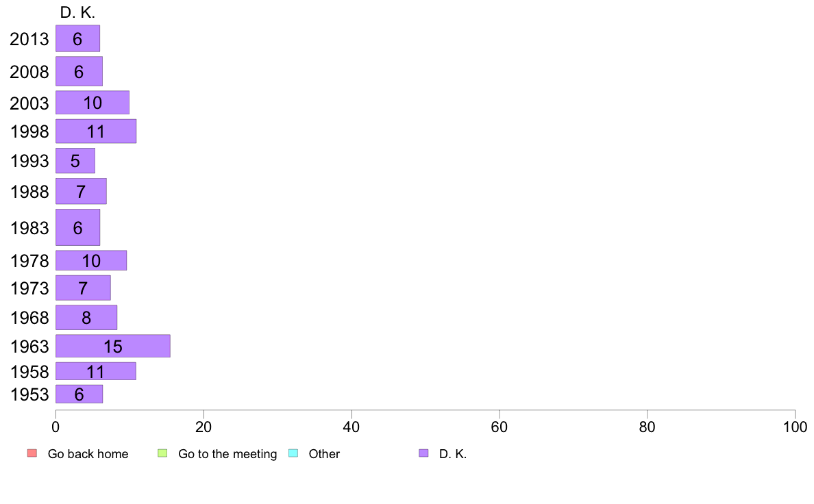Click the purple D. K. legend swatch
This screenshot has width=814, height=504.
tap(423, 453)
